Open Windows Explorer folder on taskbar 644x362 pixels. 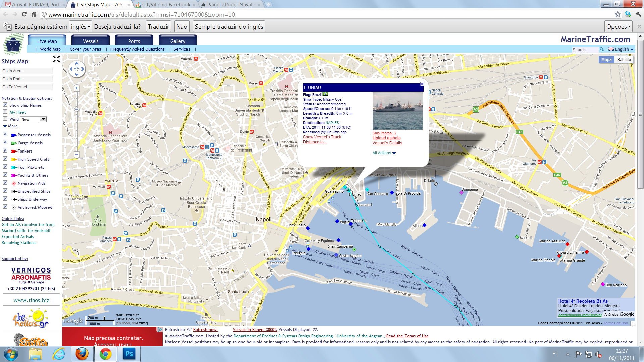(35, 354)
